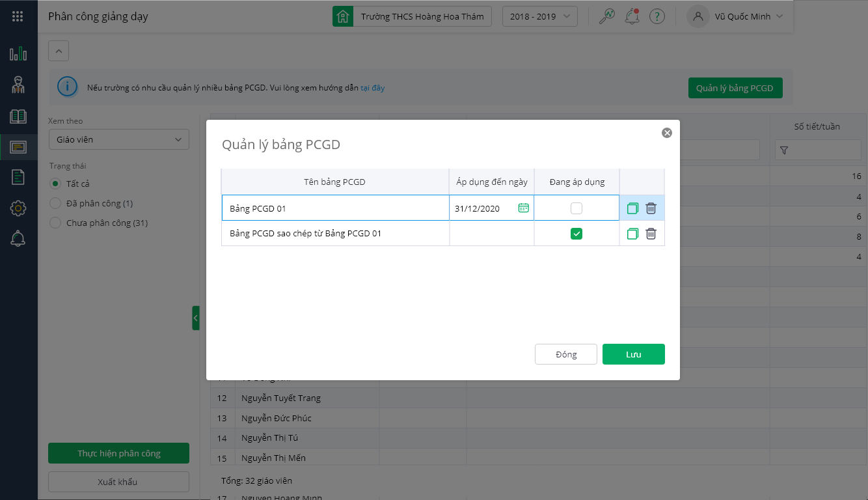Viewport: 868px width, 500px height.
Task: Click the Lưu save button
Action: [633, 354]
